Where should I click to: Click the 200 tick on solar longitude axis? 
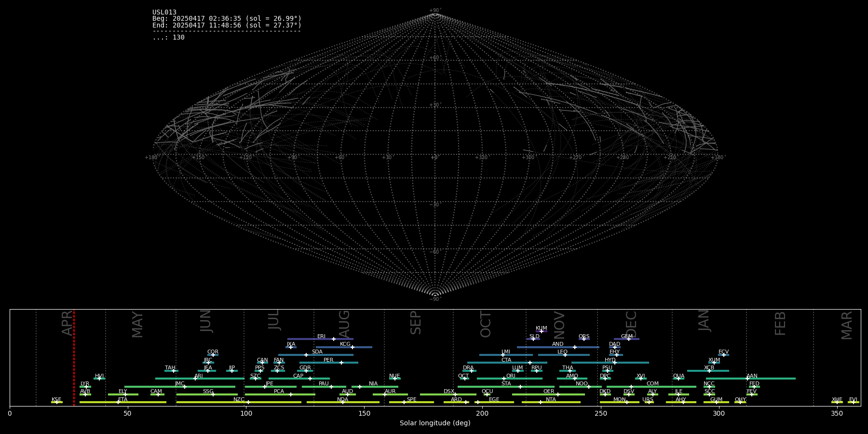coord(482,413)
